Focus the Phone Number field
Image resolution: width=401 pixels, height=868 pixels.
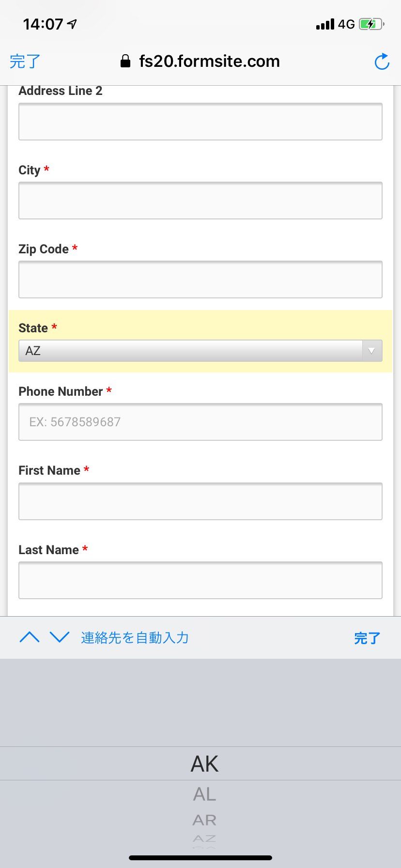click(x=200, y=422)
